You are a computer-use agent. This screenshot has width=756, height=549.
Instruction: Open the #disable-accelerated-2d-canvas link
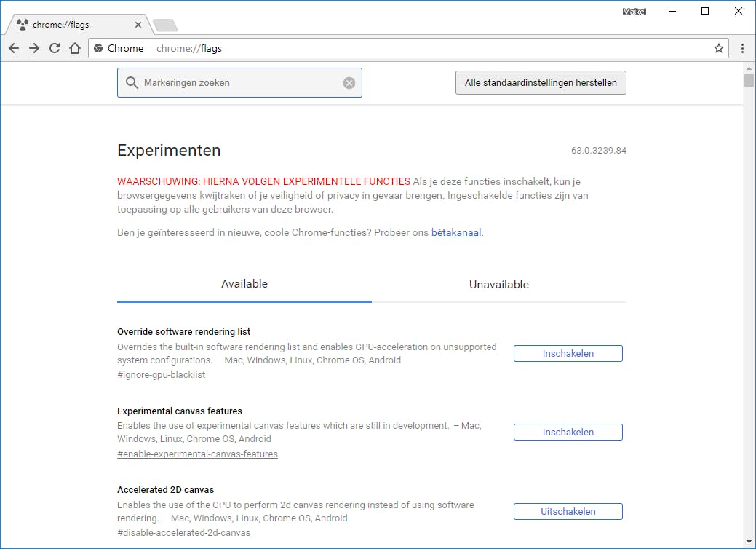coord(183,532)
